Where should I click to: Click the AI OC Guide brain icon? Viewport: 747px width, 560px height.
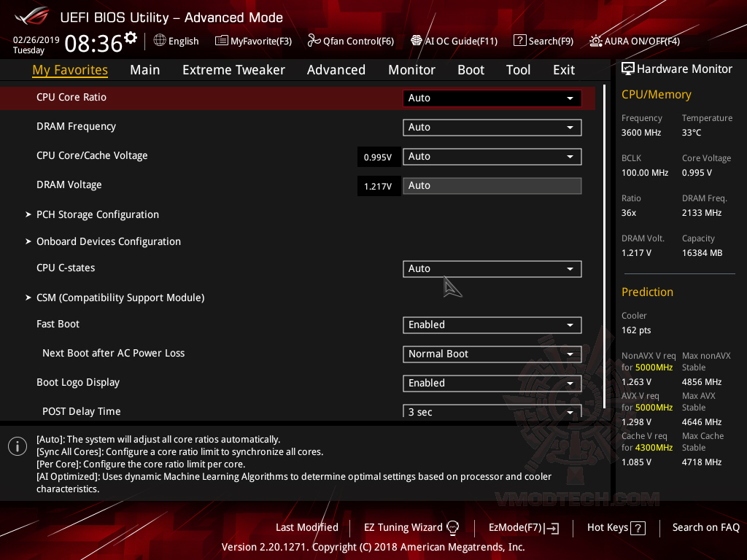pyautogui.click(x=417, y=41)
